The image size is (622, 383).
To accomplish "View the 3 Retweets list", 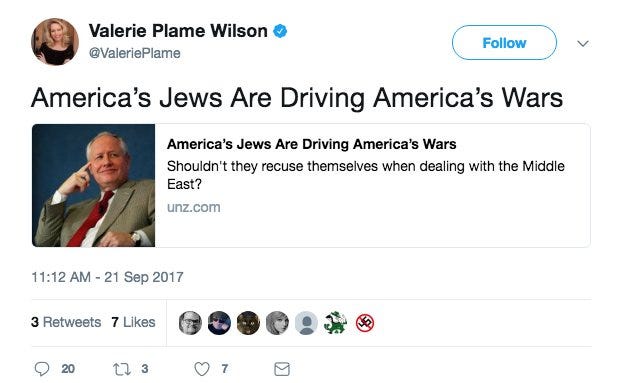I will tap(66, 322).
